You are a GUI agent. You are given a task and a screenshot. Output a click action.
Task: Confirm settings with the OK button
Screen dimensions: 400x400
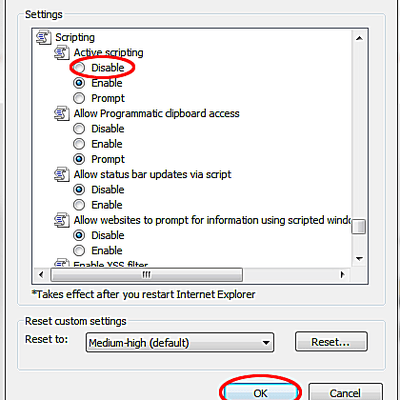tap(260, 392)
